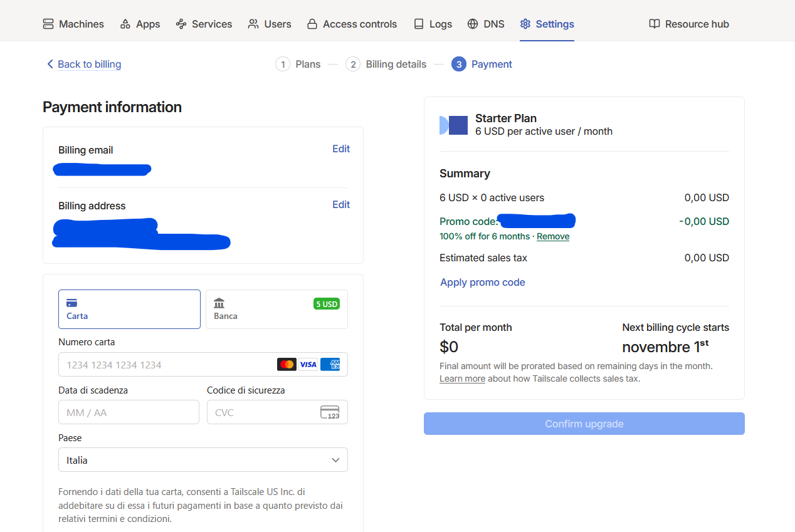Click the Apps icon in navbar
This screenshot has width=795, height=532.
point(125,24)
